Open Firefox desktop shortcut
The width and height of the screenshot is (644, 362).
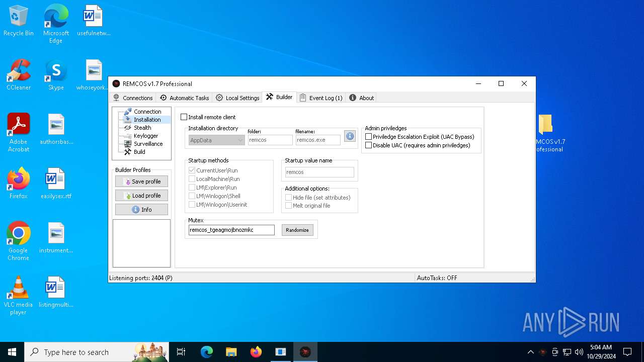[19, 184]
